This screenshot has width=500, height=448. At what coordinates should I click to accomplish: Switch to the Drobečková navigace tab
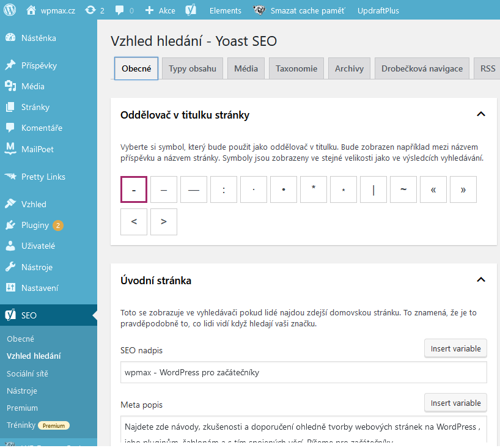pos(422,68)
